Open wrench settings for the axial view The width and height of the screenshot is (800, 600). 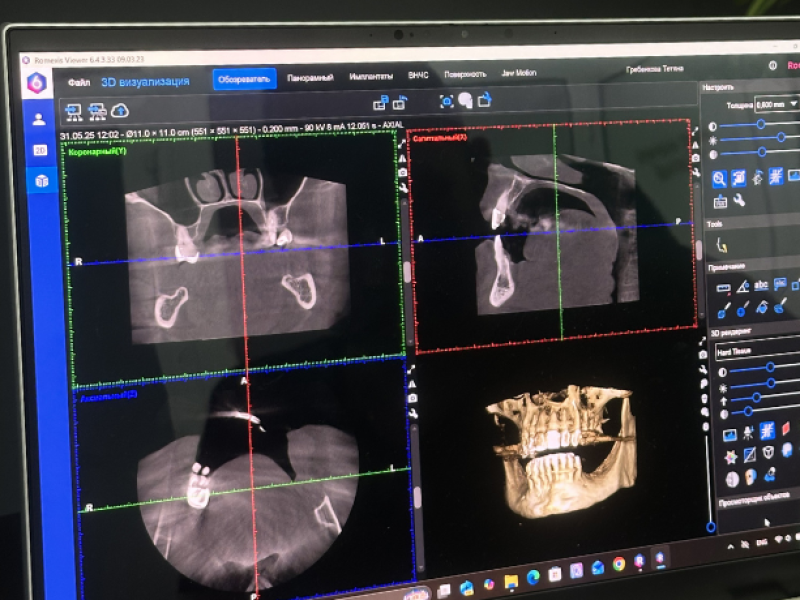click(x=413, y=413)
